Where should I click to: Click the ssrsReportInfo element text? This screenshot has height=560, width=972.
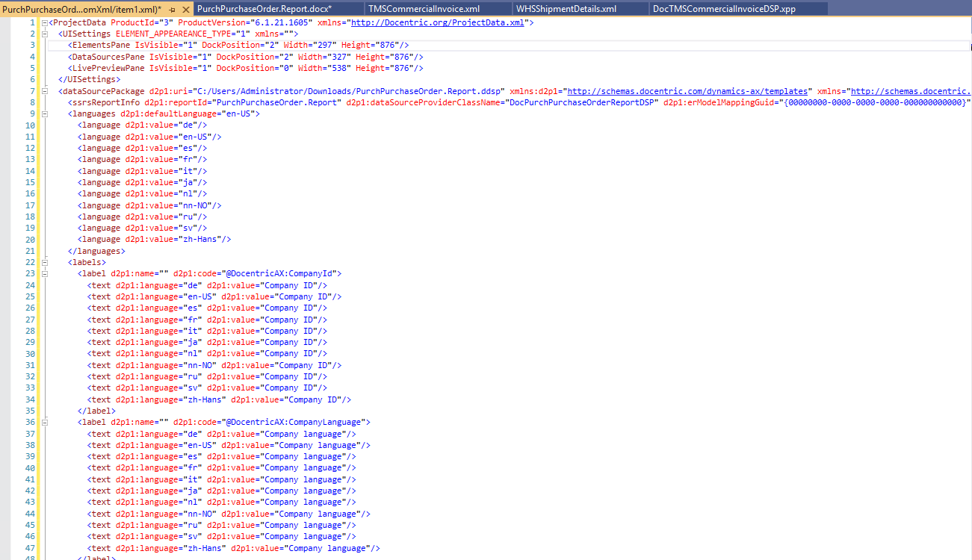[x=103, y=102]
